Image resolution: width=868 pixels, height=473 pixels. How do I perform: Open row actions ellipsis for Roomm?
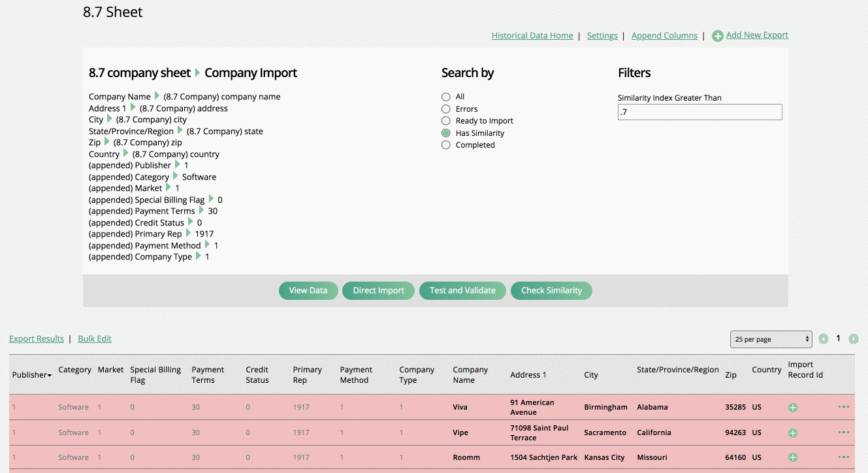[843, 457]
